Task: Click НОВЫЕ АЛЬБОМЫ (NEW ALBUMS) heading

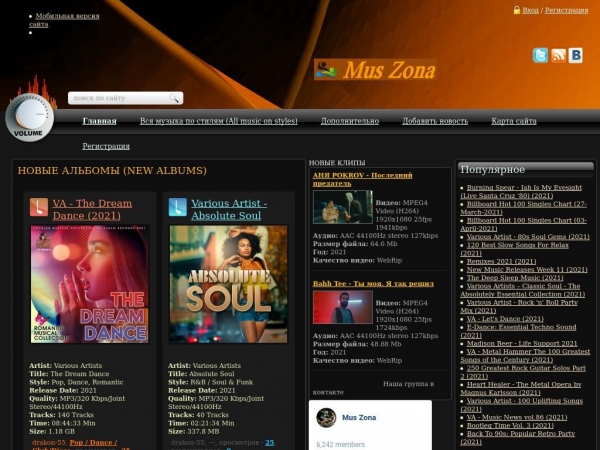Action: click(112, 171)
